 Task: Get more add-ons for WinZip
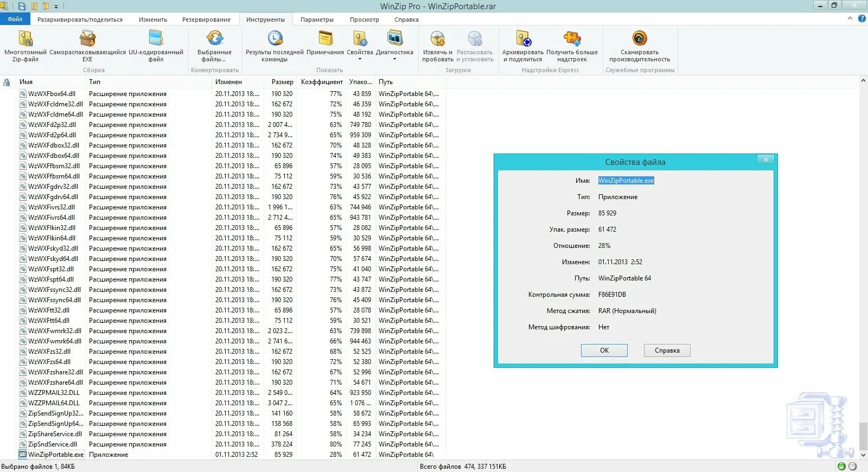572,47
